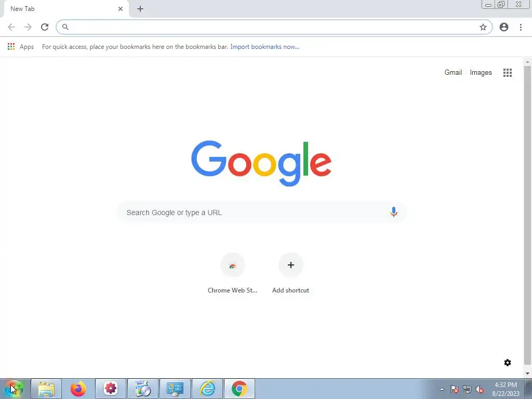This screenshot has width=532, height=399.
Task: Open File Explorer from the taskbar
Action: 46,389
